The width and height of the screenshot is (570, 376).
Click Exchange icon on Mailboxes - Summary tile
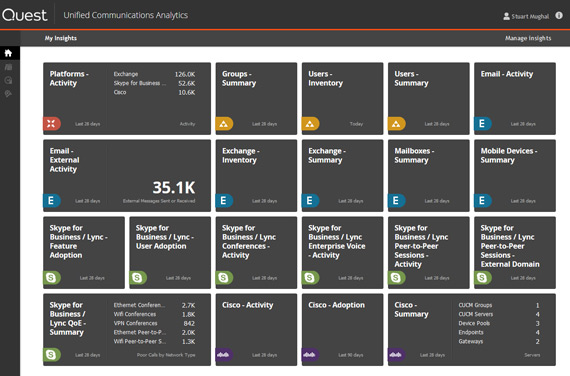click(396, 201)
